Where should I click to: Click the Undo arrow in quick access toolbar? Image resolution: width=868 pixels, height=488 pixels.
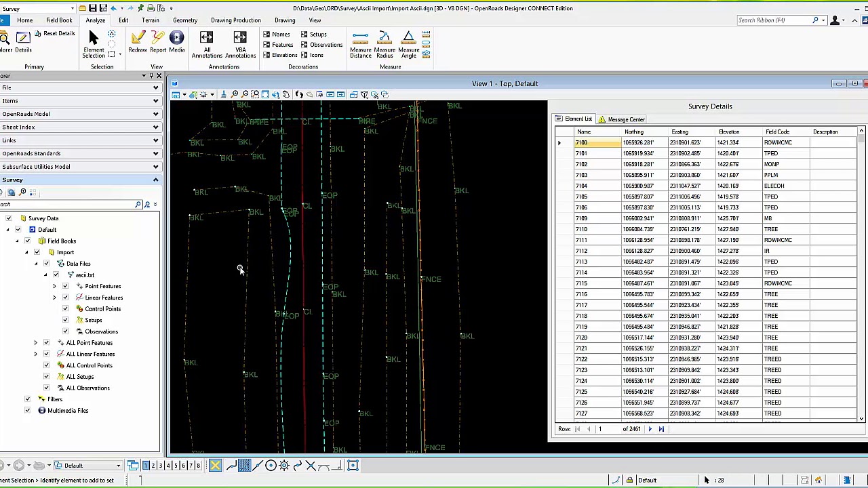113,8
